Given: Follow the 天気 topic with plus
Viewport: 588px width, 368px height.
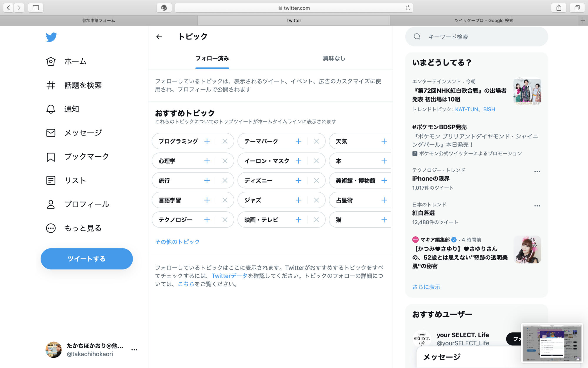Looking at the screenshot, I should click(x=384, y=141).
